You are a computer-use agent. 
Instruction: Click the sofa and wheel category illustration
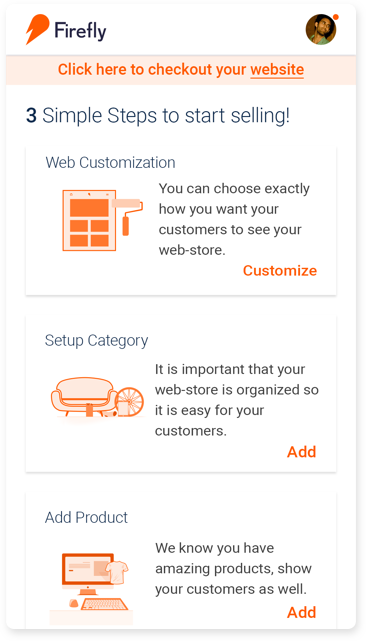click(97, 397)
